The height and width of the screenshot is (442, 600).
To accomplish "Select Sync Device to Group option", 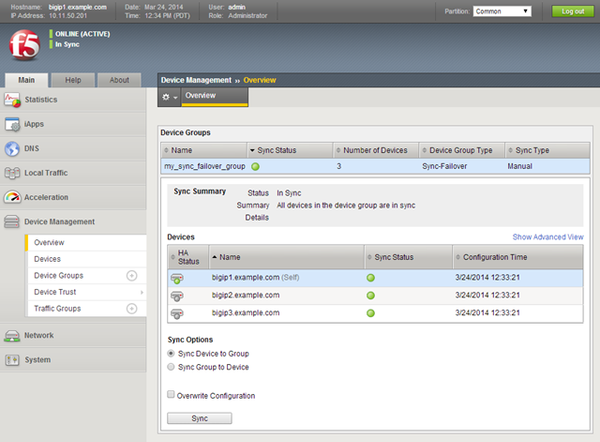I will (171, 353).
